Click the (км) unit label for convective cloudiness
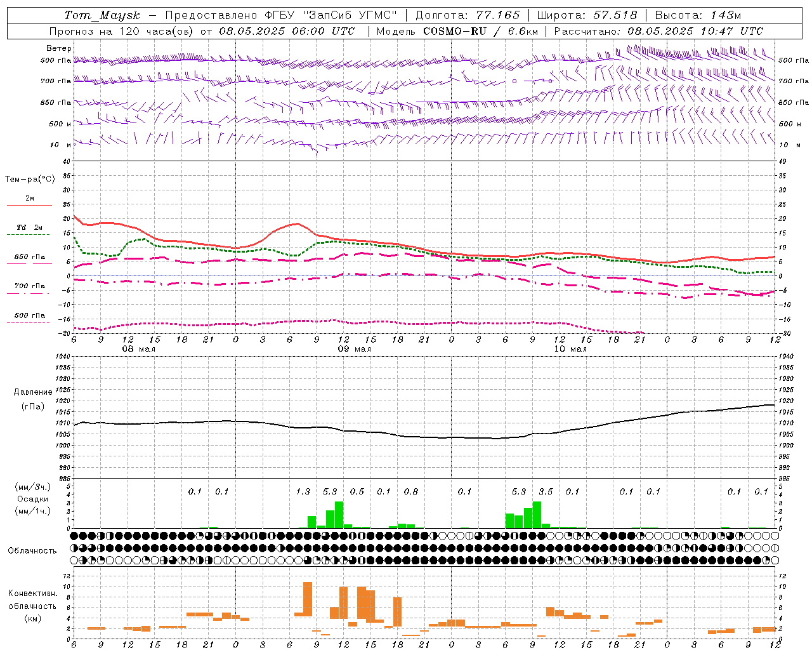Screen dimensions: 812x650 (33, 618)
